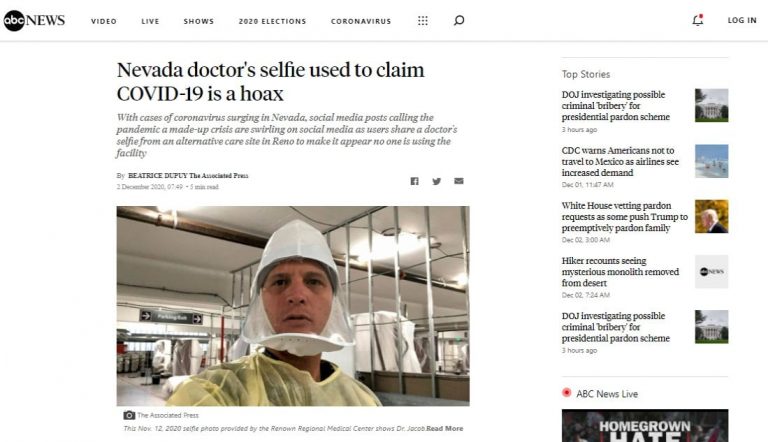Open the search magnifier icon

tap(459, 21)
